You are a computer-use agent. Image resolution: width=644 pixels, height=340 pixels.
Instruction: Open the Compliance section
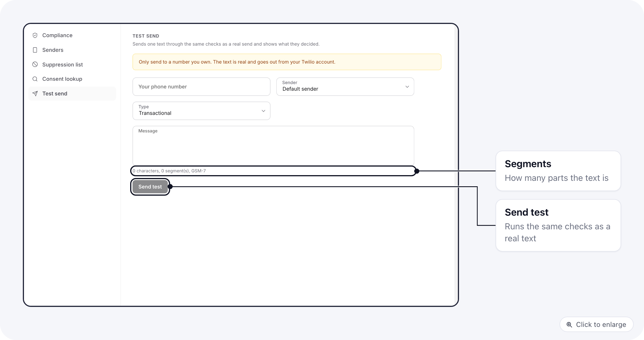pyautogui.click(x=72, y=35)
